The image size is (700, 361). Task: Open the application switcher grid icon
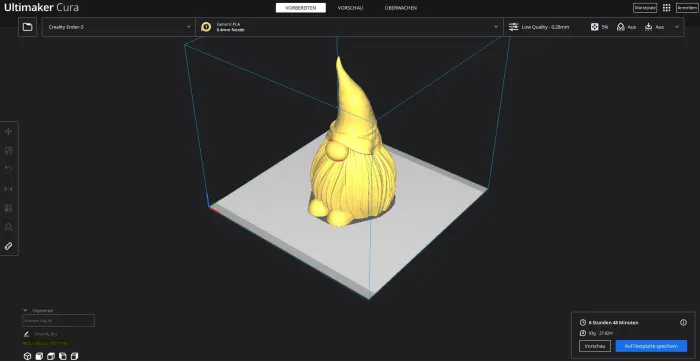(667, 8)
